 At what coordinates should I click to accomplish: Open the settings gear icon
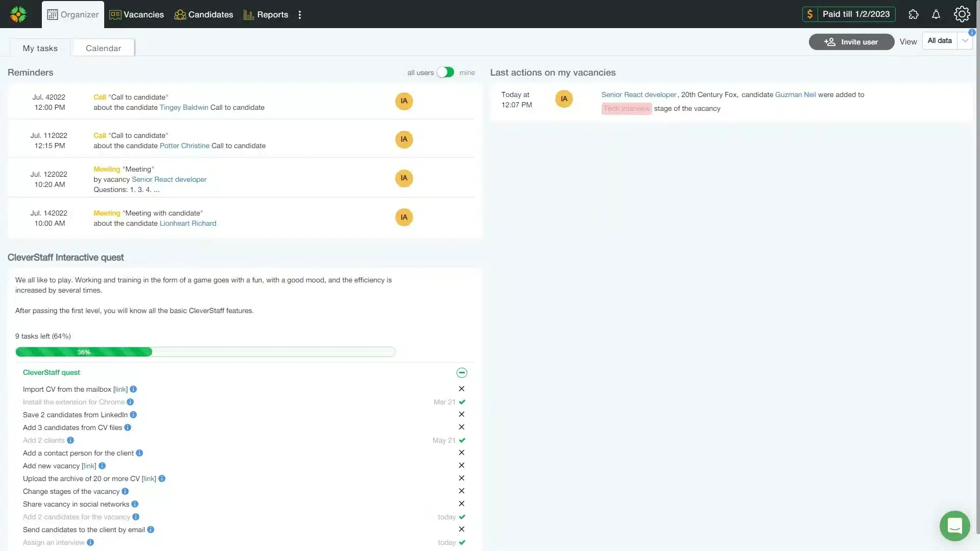tap(962, 14)
